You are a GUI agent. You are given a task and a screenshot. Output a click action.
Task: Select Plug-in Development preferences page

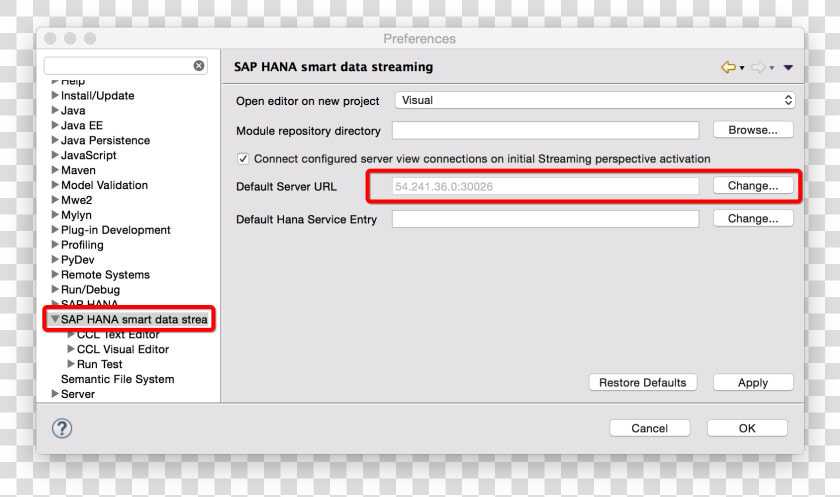coord(116,230)
